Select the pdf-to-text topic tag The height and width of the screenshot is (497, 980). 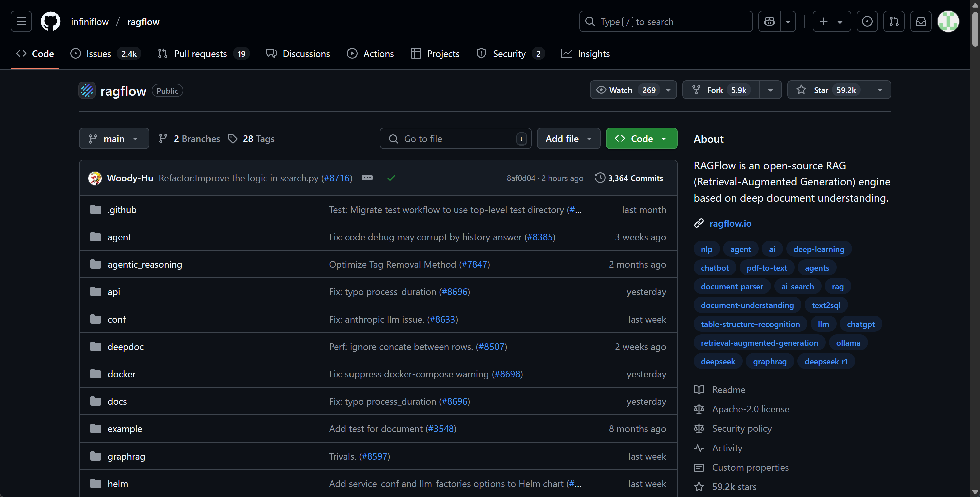click(x=766, y=268)
